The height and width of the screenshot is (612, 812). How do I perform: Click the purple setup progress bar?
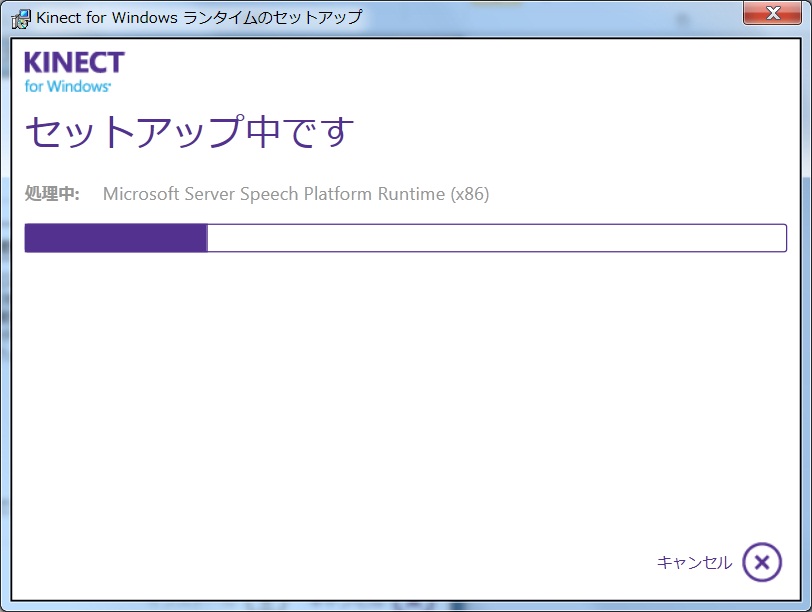point(405,238)
